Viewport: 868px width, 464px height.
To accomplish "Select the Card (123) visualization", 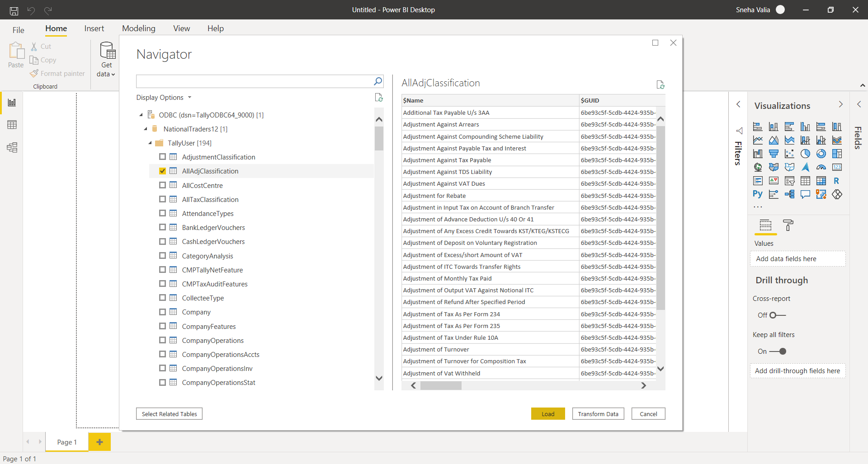I will coord(837,167).
